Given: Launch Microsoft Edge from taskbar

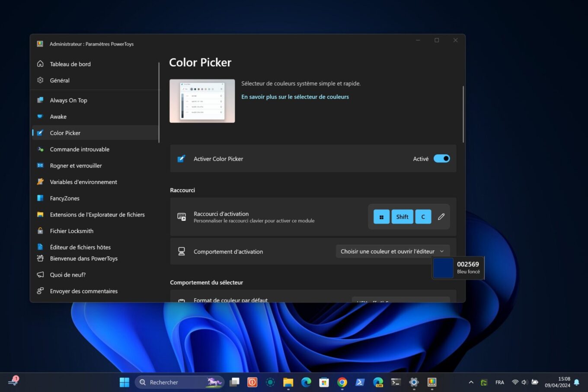Looking at the screenshot, I should [x=306, y=382].
